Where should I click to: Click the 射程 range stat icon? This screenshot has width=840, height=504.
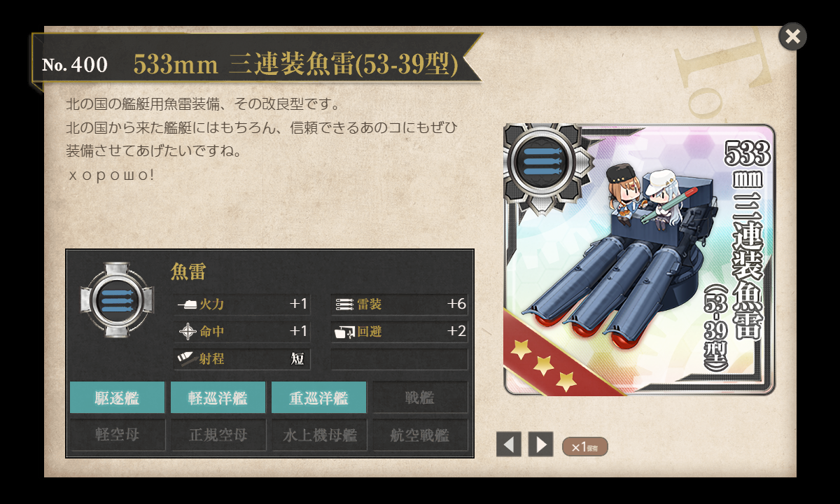[188, 358]
